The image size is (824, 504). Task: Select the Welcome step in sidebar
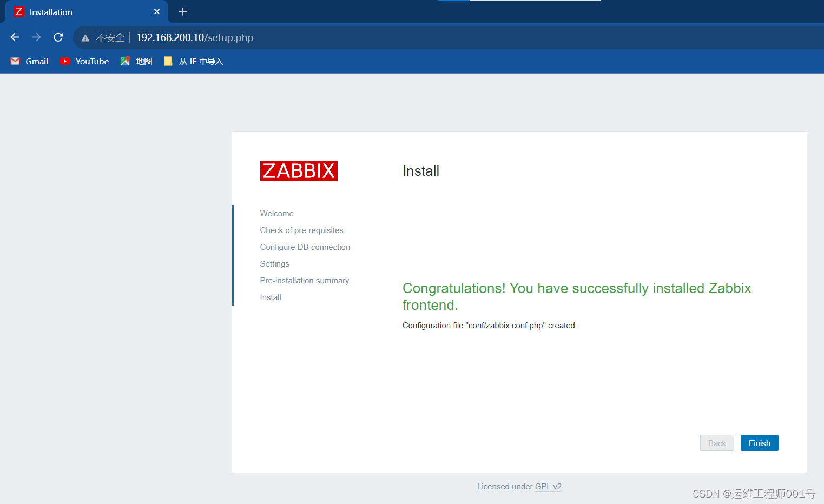pos(276,214)
